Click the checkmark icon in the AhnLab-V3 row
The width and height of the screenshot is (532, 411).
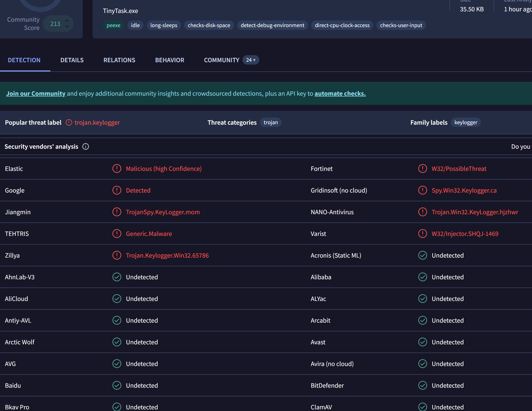(117, 277)
